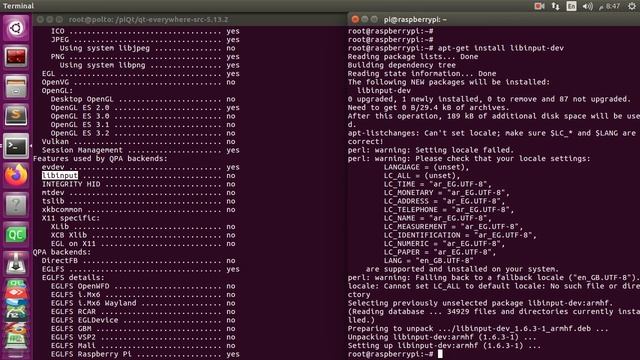640x360 pixels.
Task: Click the Terminal label in top panel
Action: tap(18, 6)
